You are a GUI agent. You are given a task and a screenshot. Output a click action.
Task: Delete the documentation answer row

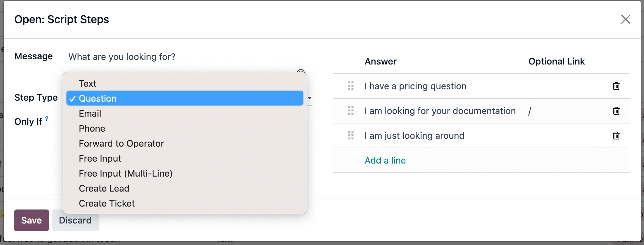[x=616, y=111]
